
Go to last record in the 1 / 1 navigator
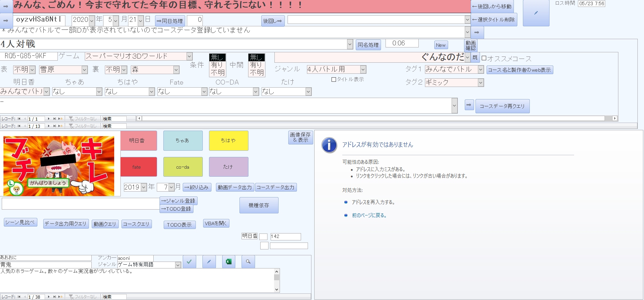pyautogui.click(x=54, y=119)
